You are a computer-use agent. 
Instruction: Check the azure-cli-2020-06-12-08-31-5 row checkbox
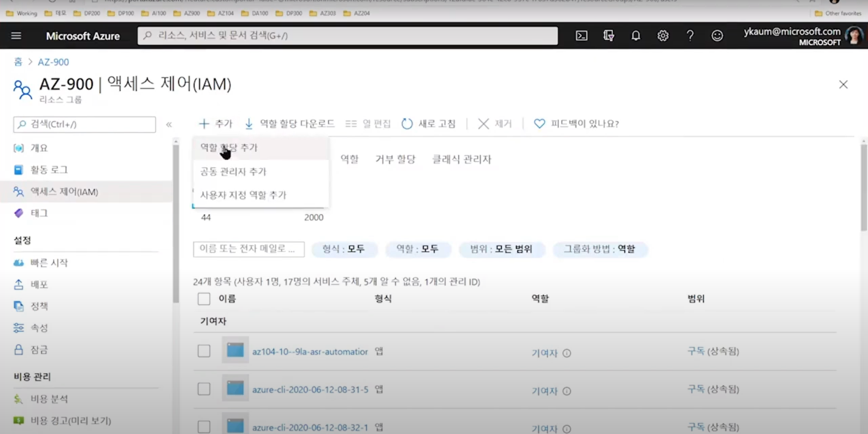pos(204,389)
